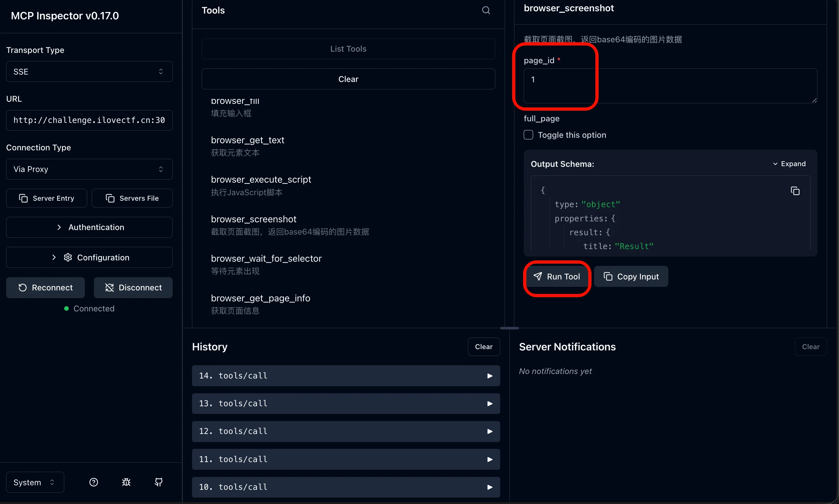Open the Connection Type Via Proxy dropdown

pyautogui.click(x=89, y=169)
